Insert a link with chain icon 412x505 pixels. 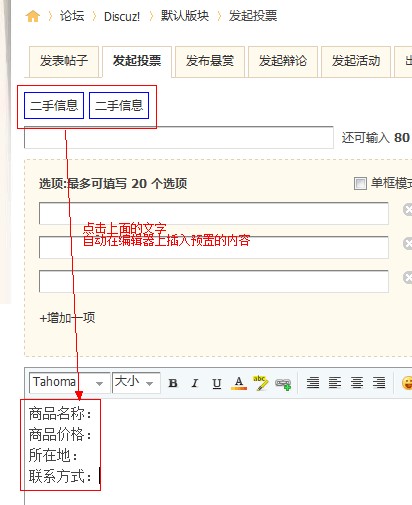point(283,384)
